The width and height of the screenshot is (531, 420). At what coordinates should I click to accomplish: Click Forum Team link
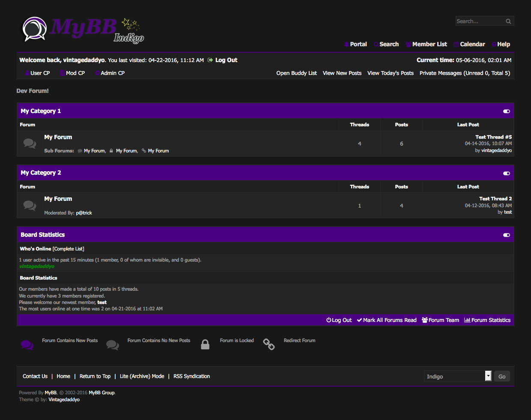point(444,320)
